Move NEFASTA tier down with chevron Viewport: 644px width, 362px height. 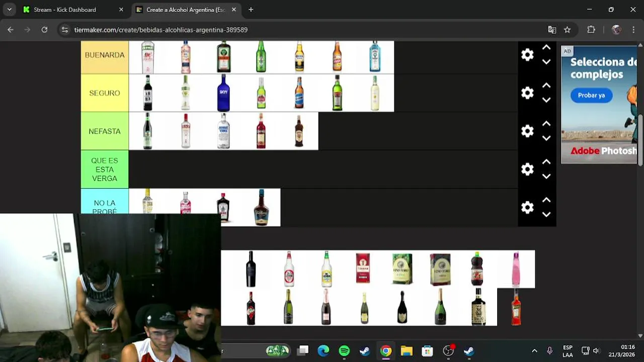point(546,138)
